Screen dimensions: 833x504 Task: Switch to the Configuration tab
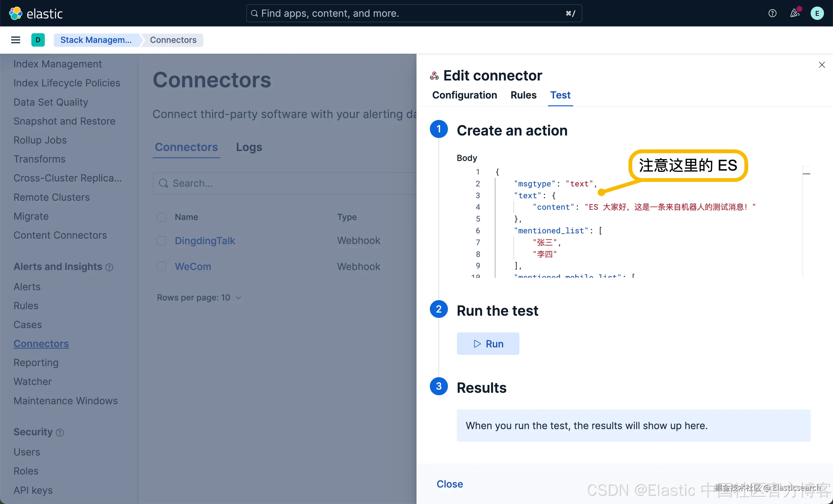click(464, 95)
